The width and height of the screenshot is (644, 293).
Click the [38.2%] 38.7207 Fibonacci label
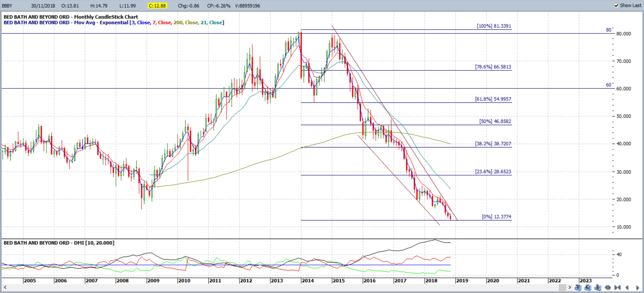[x=493, y=144]
